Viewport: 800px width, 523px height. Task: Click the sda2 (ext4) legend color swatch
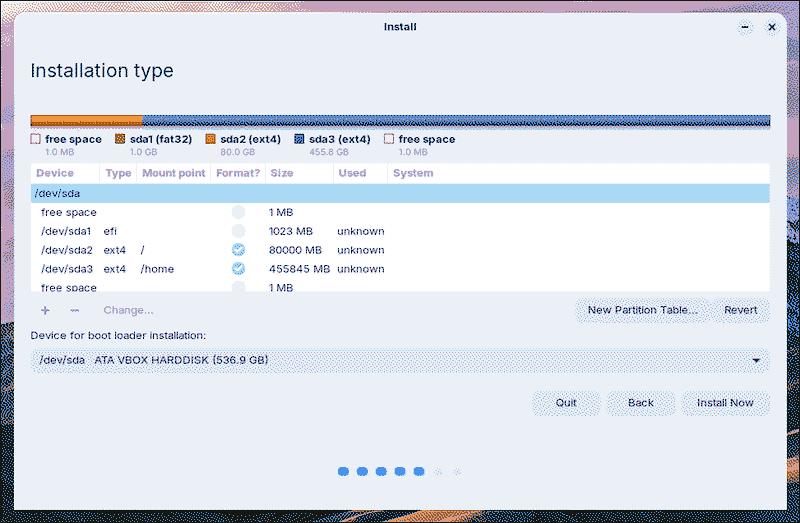click(210, 139)
